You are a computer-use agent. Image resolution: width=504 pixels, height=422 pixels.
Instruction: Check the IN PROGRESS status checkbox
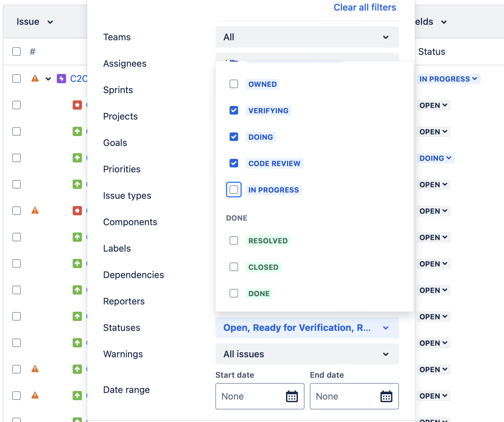[234, 190]
